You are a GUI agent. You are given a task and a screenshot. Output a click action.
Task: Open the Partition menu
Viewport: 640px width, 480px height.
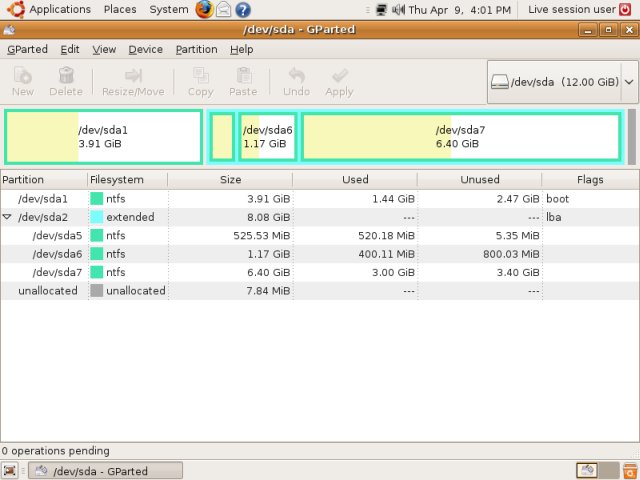(196, 49)
